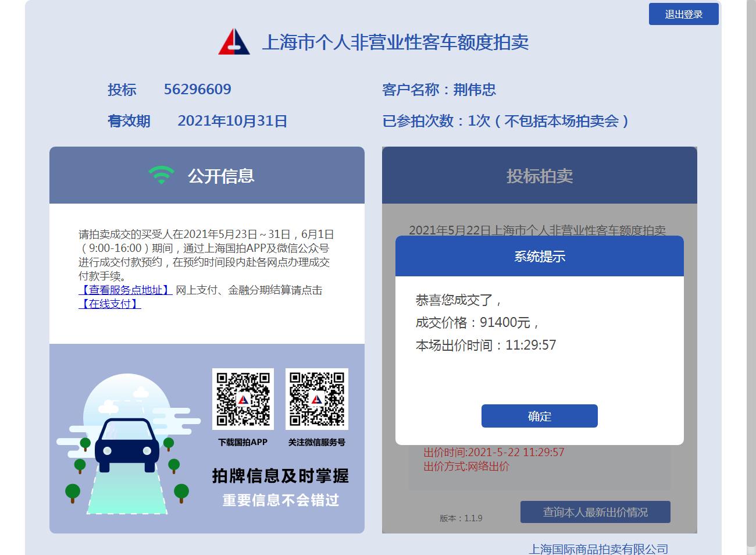Click the red and blue auction logo

click(234, 42)
